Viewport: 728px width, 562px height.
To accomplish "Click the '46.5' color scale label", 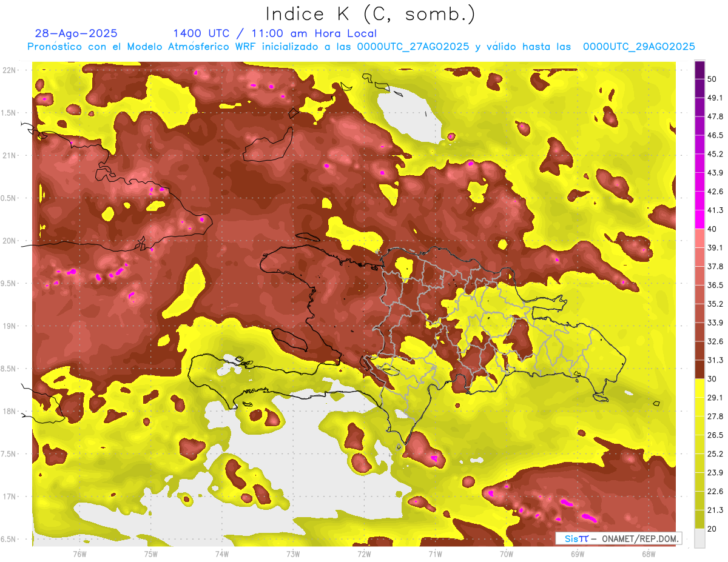I will coord(715,135).
